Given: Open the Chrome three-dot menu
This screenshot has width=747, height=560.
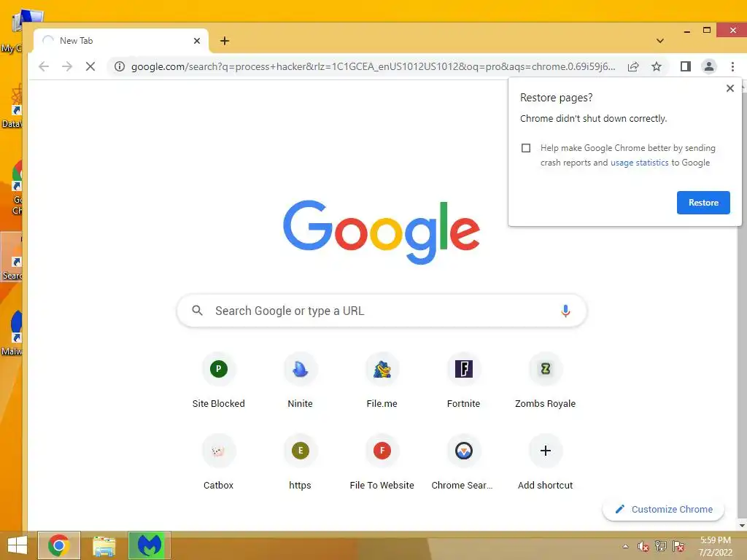Looking at the screenshot, I should point(732,66).
